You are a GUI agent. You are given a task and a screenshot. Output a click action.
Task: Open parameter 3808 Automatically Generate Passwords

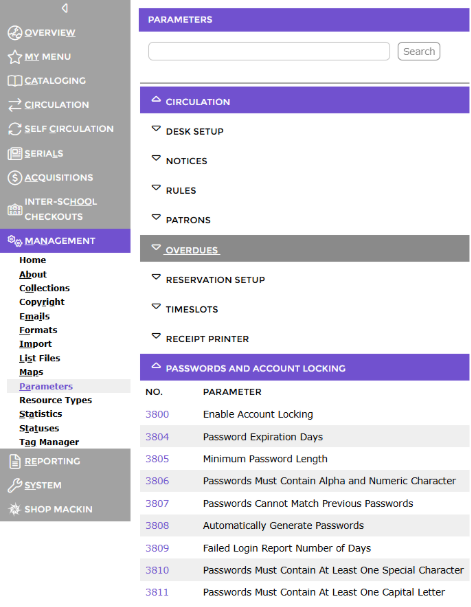click(x=157, y=526)
